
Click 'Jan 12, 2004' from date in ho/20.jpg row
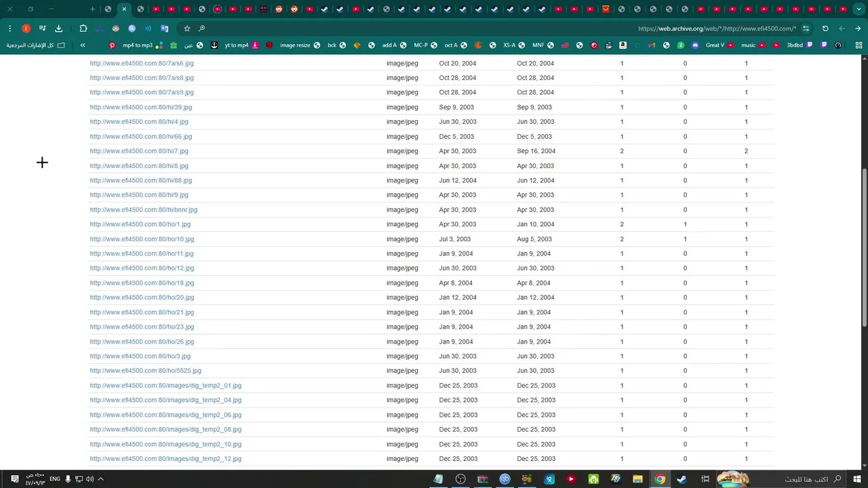458,298
